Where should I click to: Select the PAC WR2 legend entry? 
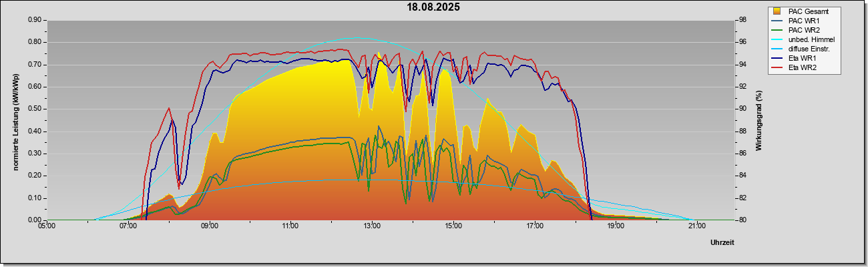(x=804, y=30)
